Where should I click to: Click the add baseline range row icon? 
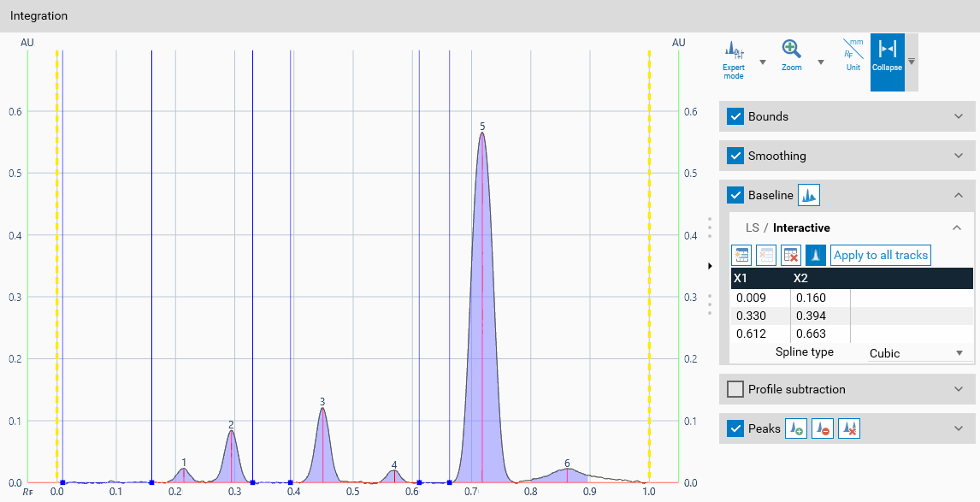[741, 255]
